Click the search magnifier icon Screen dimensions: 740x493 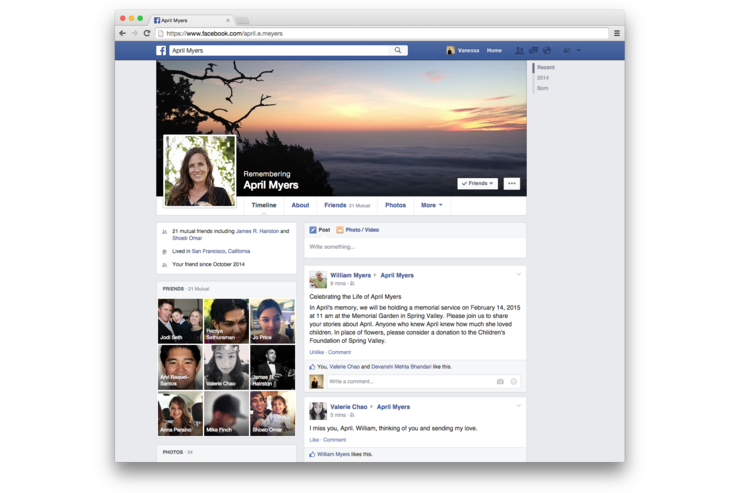tap(398, 50)
